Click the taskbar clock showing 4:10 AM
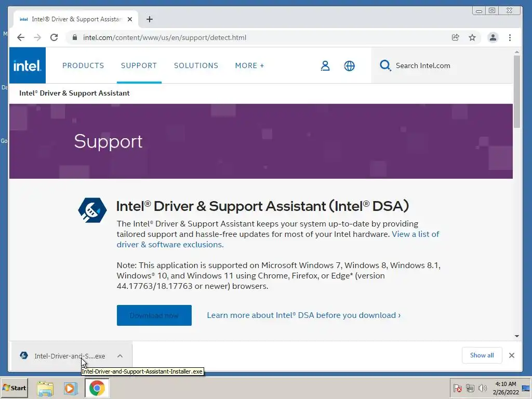The height and width of the screenshot is (399, 532). click(x=506, y=388)
